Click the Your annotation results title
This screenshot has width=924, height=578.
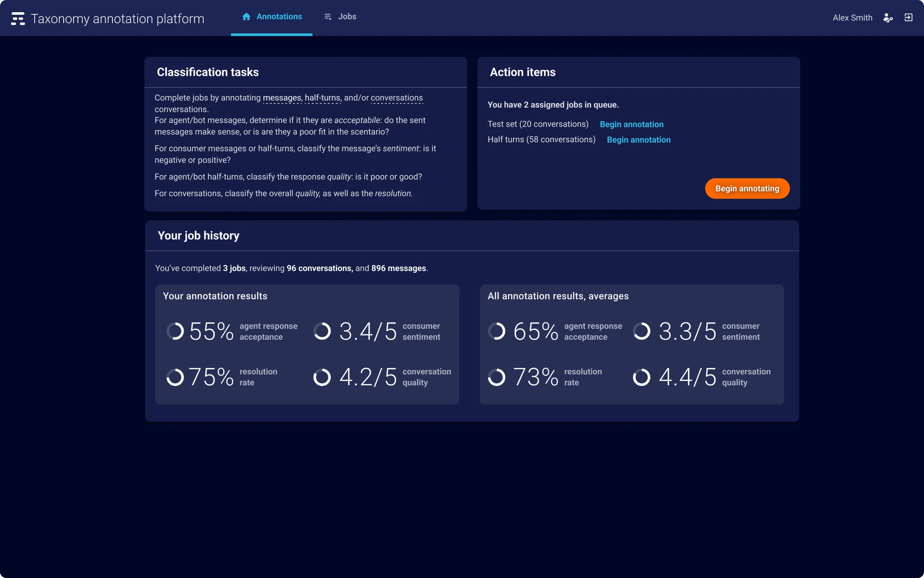215,296
